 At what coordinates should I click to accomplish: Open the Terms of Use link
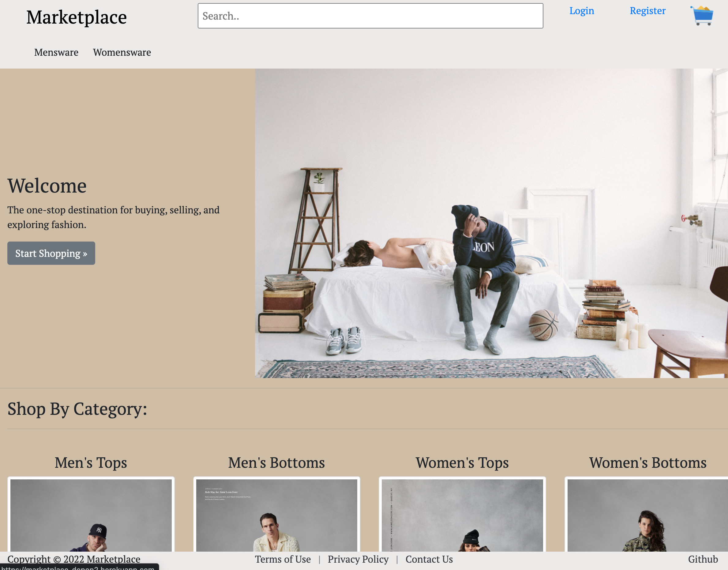tap(283, 559)
